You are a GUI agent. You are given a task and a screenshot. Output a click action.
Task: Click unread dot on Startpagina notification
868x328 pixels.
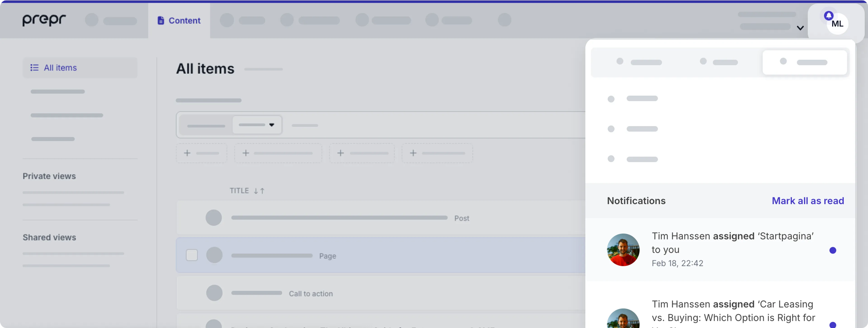(833, 250)
